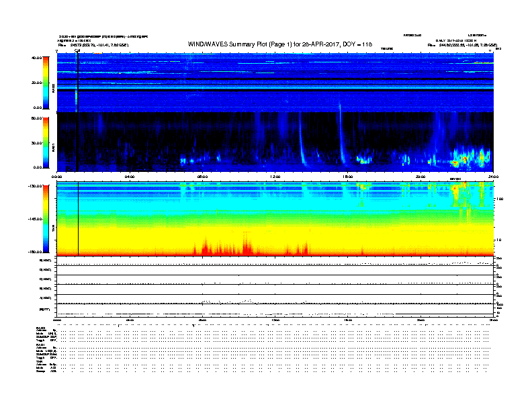Click the 20.00 label on RAD2 color bar
Screen dimensions: 532x411
[x=36, y=83]
